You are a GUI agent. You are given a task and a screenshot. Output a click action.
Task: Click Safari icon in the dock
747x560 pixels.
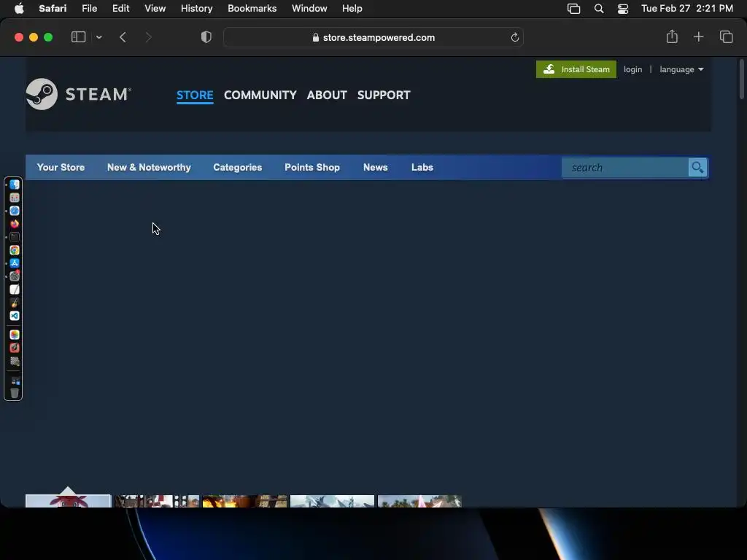(x=15, y=211)
